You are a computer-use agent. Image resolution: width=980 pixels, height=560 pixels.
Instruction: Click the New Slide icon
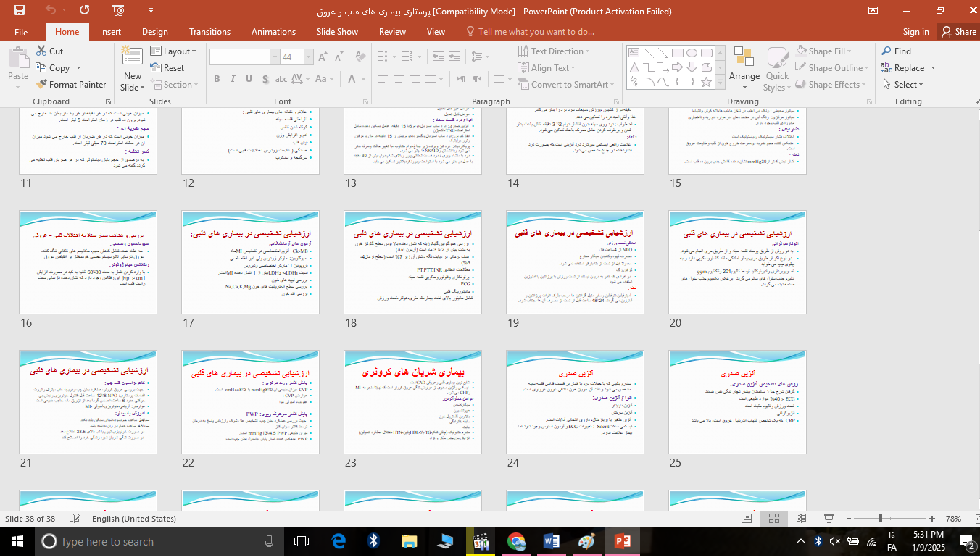click(132, 55)
